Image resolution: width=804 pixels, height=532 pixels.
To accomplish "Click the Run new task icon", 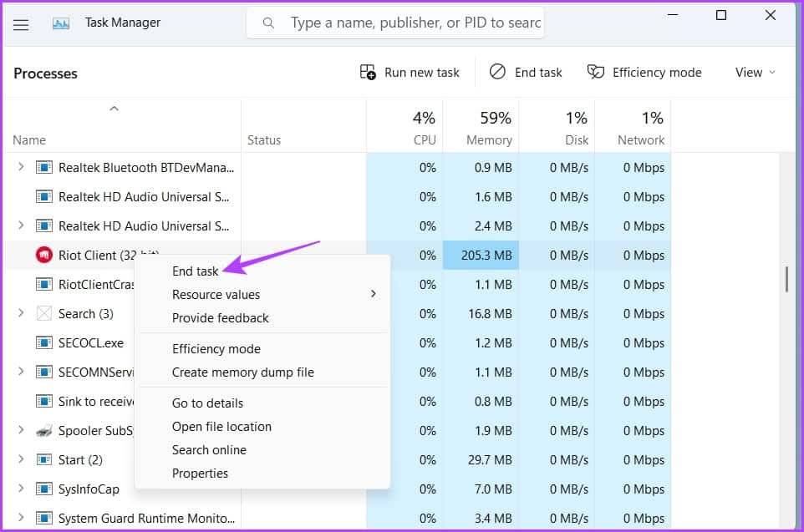I will [x=368, y=73].
